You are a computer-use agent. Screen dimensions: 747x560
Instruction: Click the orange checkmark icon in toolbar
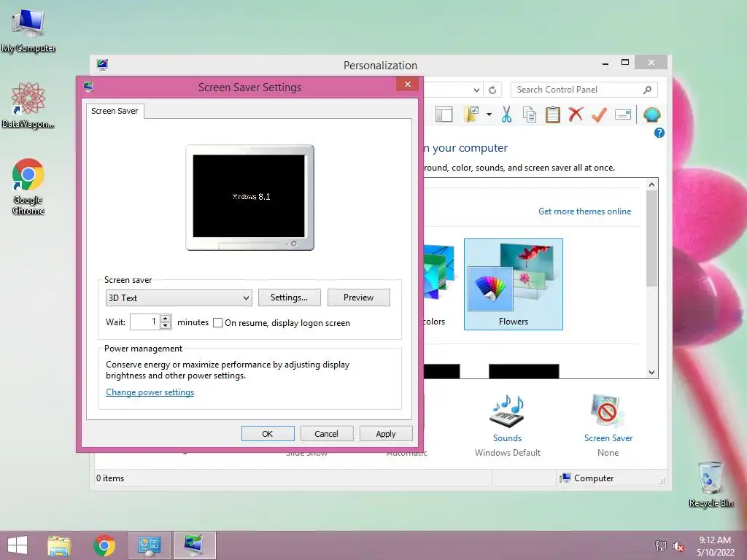pos(599,114)
